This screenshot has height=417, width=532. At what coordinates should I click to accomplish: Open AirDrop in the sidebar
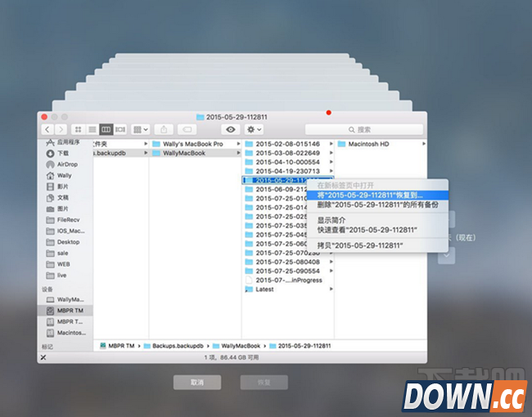click(x=66, y=164)
